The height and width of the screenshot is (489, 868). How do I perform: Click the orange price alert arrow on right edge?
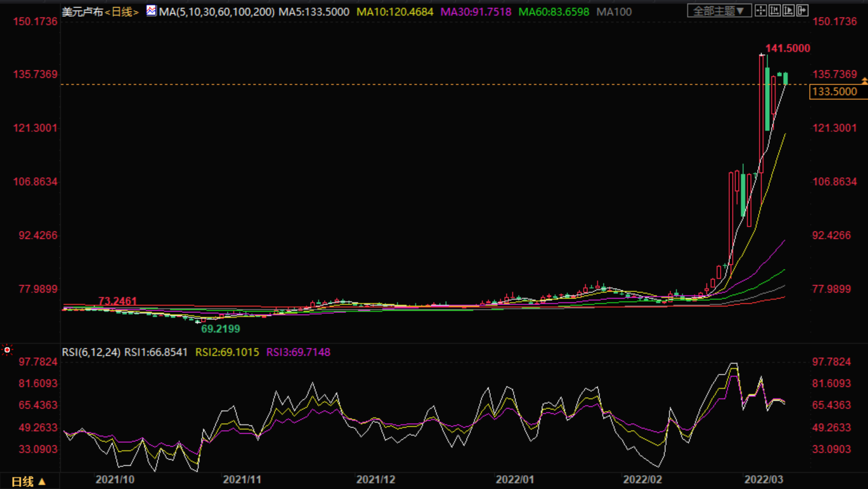coord(864,81)
